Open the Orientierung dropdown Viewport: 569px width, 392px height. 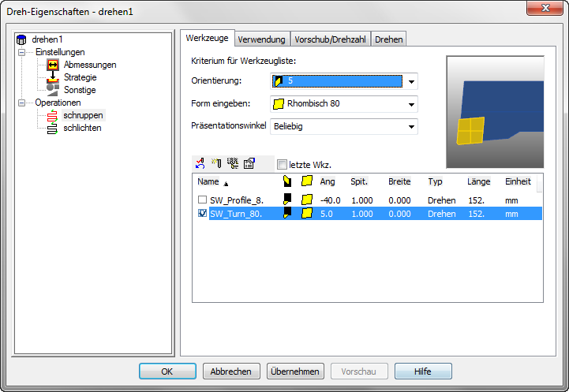pos(411,81)
